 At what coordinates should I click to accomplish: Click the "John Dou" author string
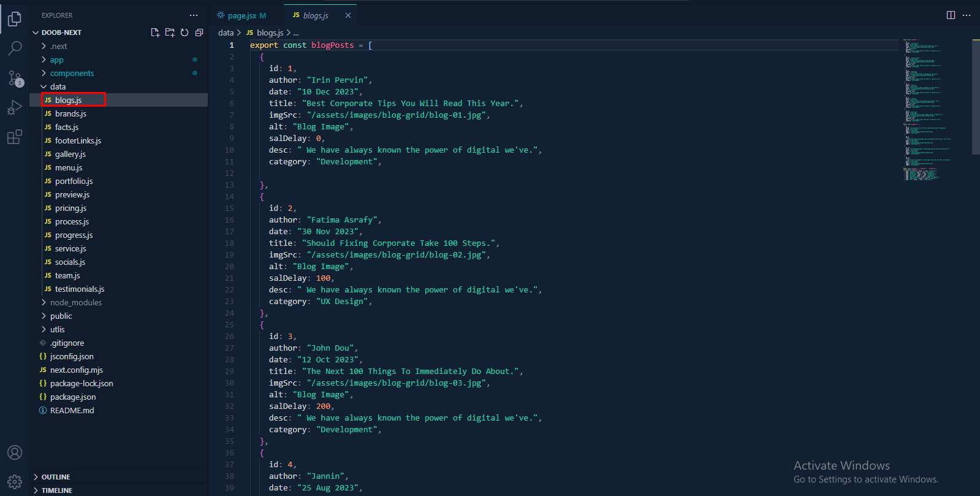[330, 348]
